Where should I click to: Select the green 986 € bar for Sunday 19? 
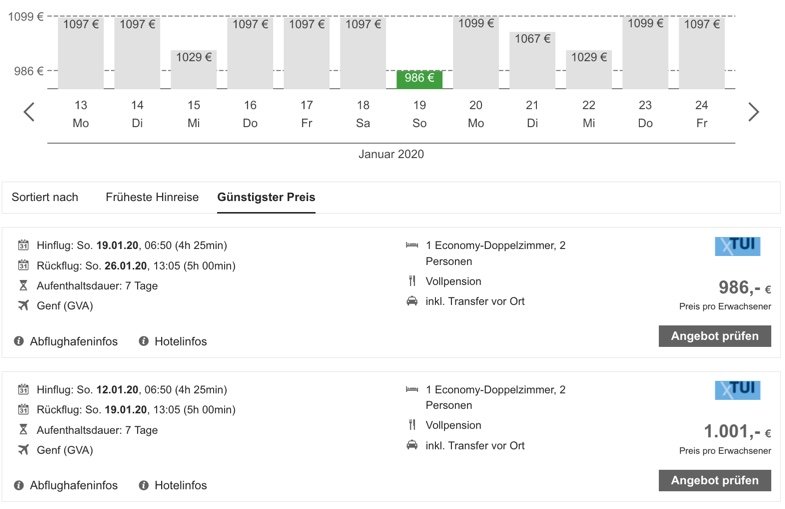(x=419, y=79)
